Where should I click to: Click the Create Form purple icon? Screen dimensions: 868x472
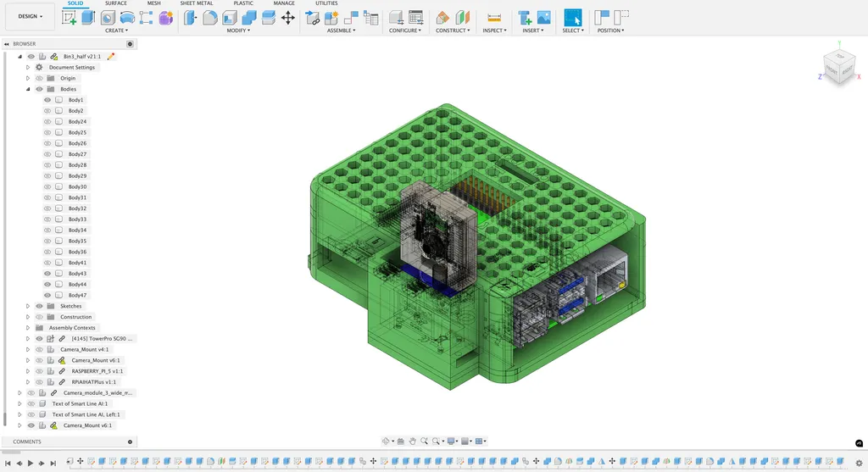pyautogui.click(x=165, y=18)
